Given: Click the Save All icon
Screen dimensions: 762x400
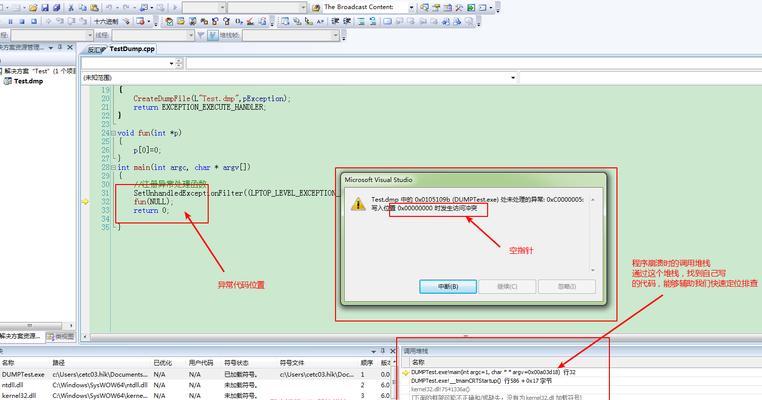Looking at the screenshot, I should (x=56, y=8).
